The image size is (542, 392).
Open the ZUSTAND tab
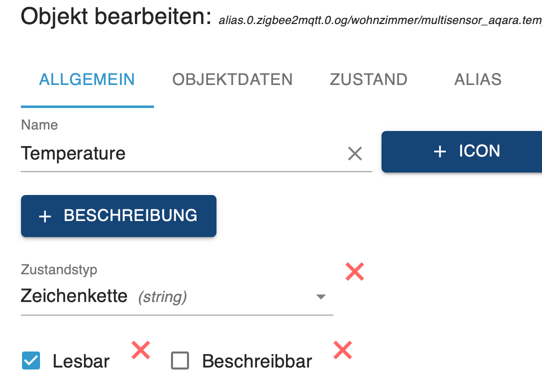point(368,79)
